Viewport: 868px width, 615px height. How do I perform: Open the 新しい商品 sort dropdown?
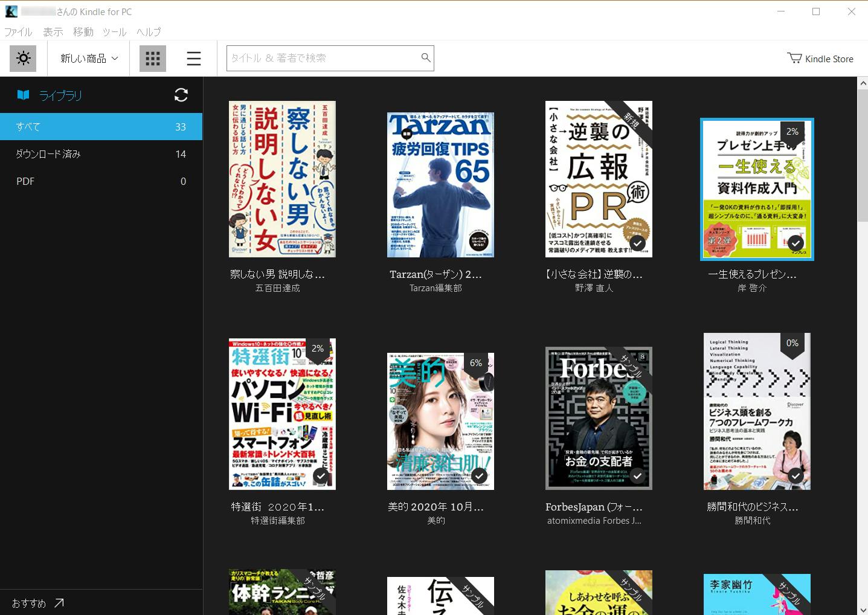pos(89,58)
